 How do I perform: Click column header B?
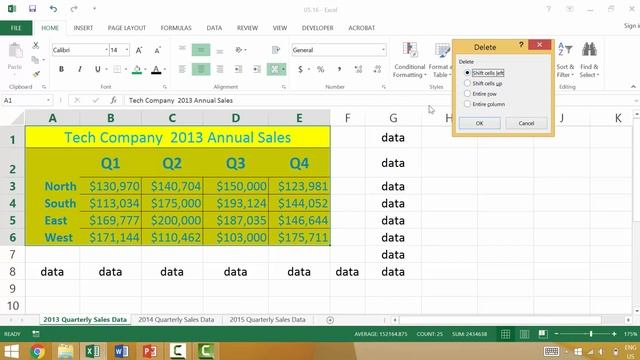pos(111,118)
